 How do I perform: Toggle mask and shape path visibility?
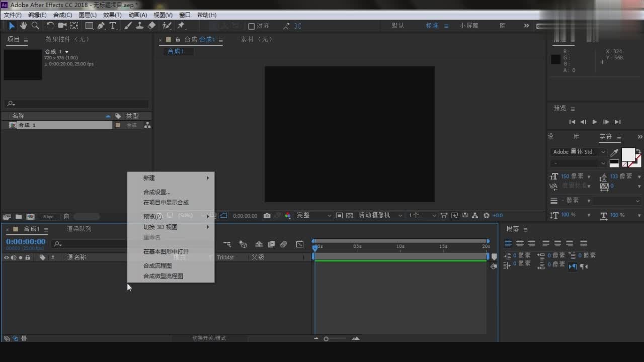(223, 216)
